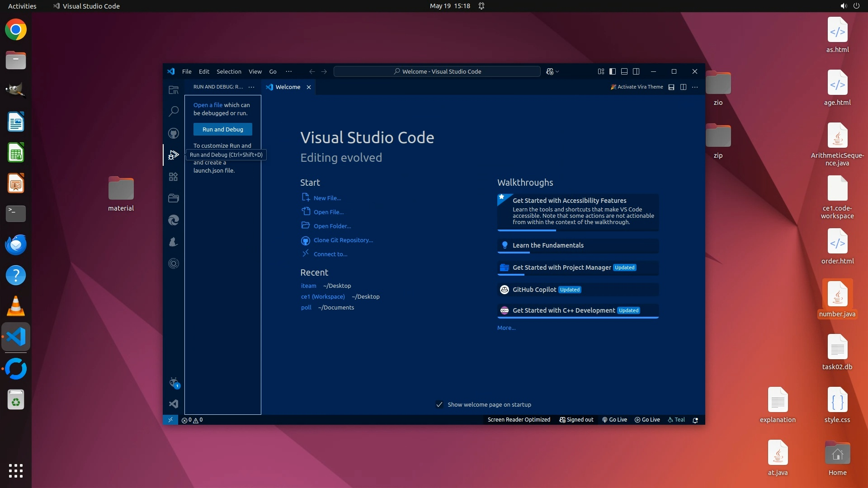Open the Project Manager folder icon
Image resolution: width=868 pixels, height=488 pixels.
point(174,198)
